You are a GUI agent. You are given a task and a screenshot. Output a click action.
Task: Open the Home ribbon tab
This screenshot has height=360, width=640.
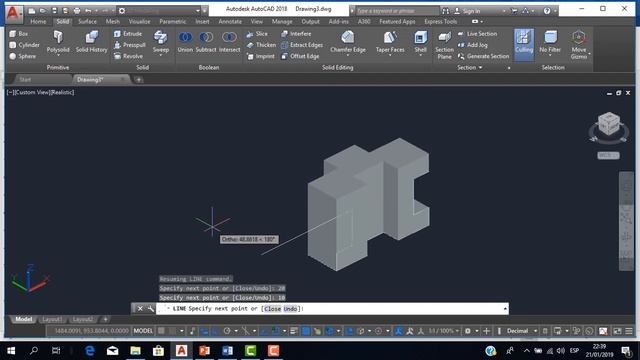[x=38, y=21]
